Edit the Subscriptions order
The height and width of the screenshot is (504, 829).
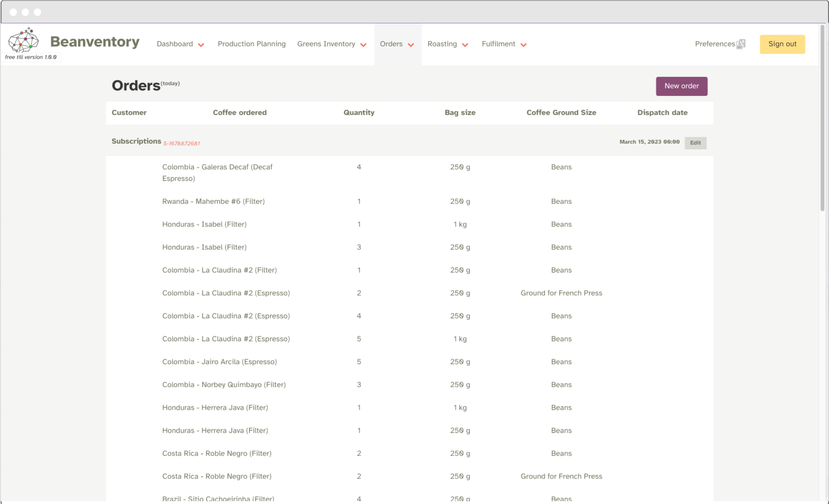click(695, 143)
